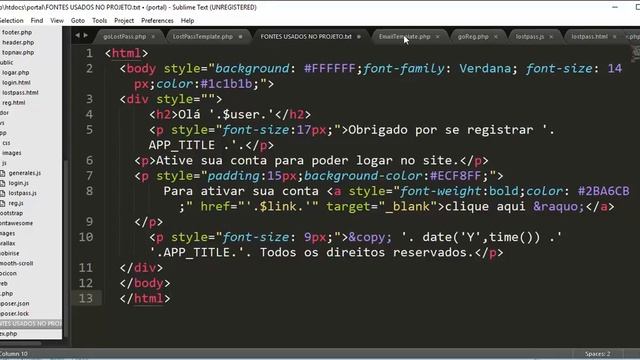Click the Spaces: 2 indentation setting
Image resolution: width=640 pixels, height=360 pixels.
(598, 354)
